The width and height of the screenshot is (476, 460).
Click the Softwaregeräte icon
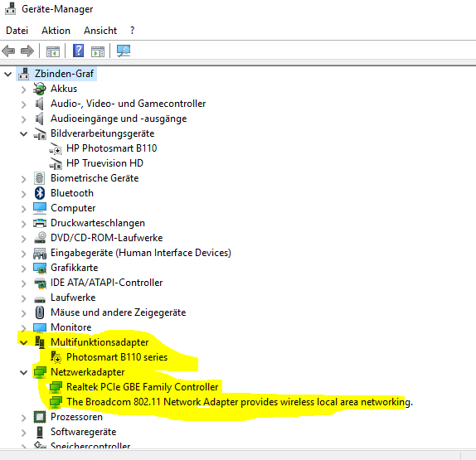[40, 432]
